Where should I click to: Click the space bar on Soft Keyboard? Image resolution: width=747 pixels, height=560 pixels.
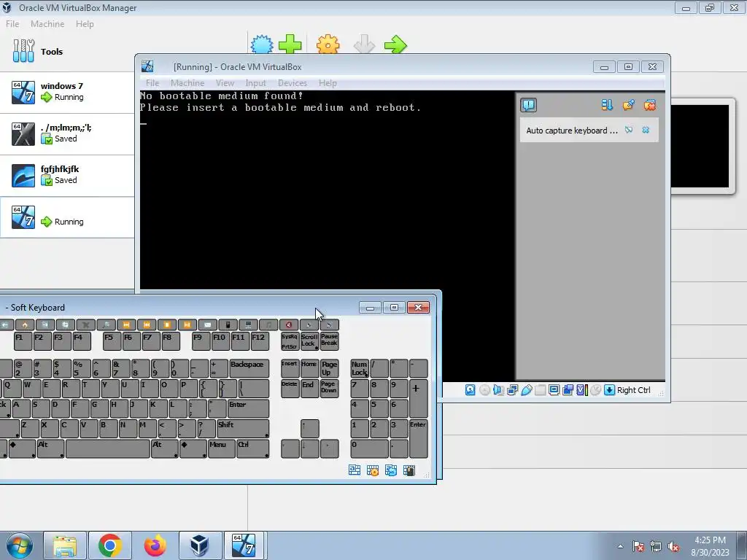(108, 448)
